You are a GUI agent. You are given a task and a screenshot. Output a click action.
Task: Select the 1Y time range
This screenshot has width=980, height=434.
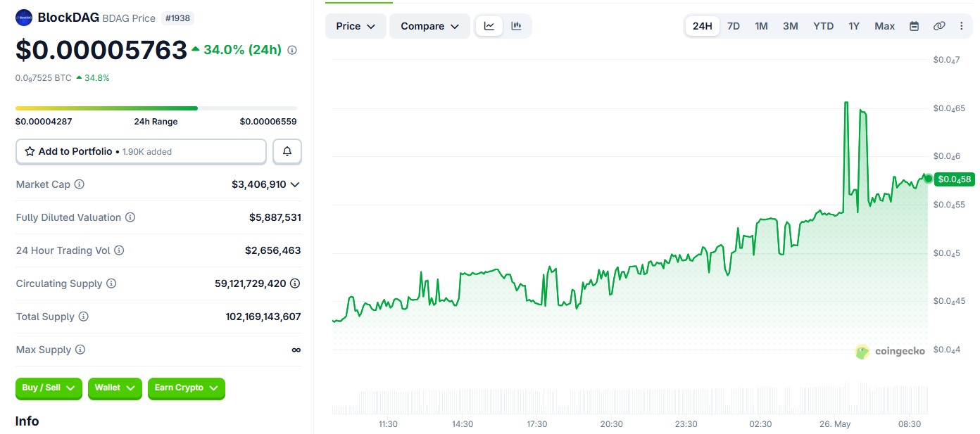pyautogui.click(x=854, y=26)
